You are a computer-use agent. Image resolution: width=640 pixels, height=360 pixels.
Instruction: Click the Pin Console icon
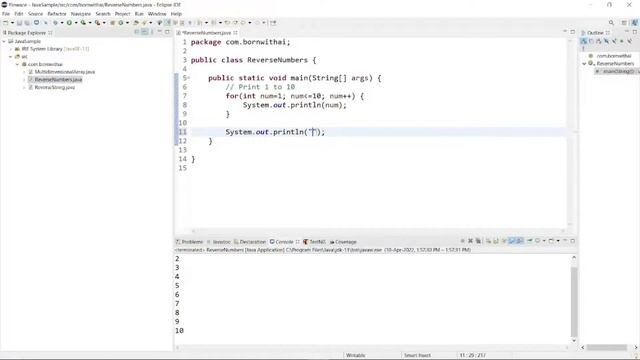(x=530, y=241)
